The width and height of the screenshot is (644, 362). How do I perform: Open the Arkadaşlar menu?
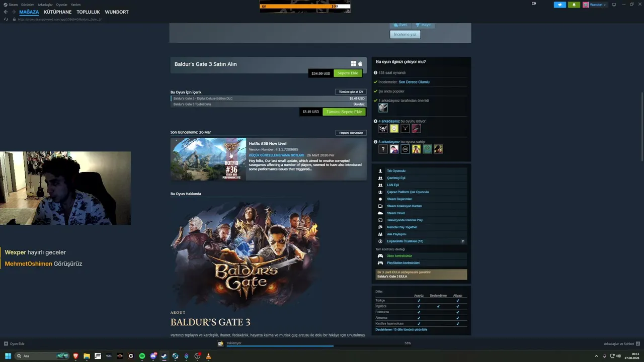(45, 5)
